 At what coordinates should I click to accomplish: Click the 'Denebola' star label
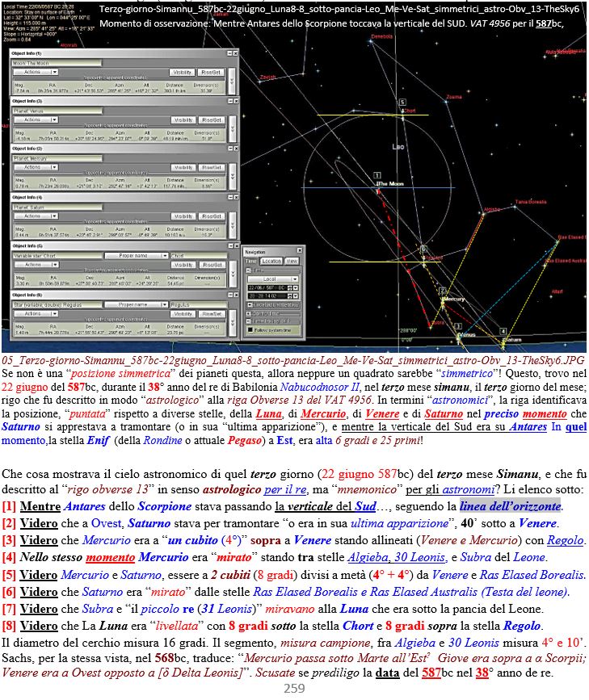click(x=382, y=36)
